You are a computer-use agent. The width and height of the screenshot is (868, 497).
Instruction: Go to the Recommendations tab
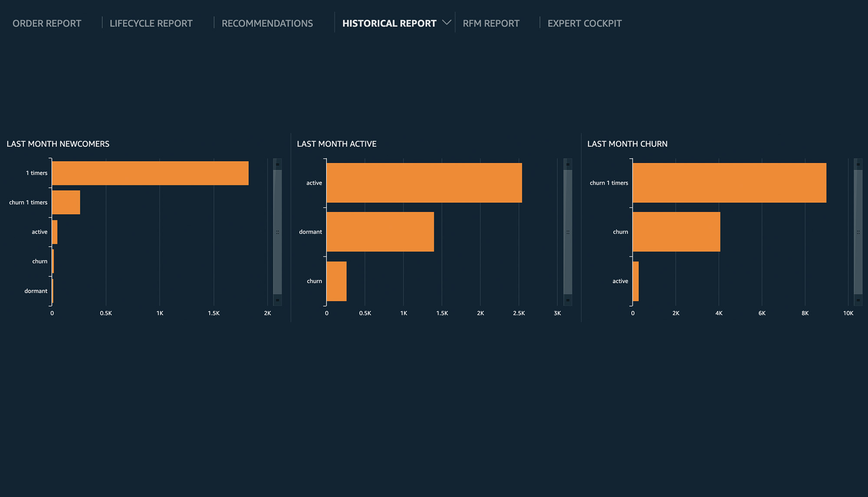pos(267,23)
